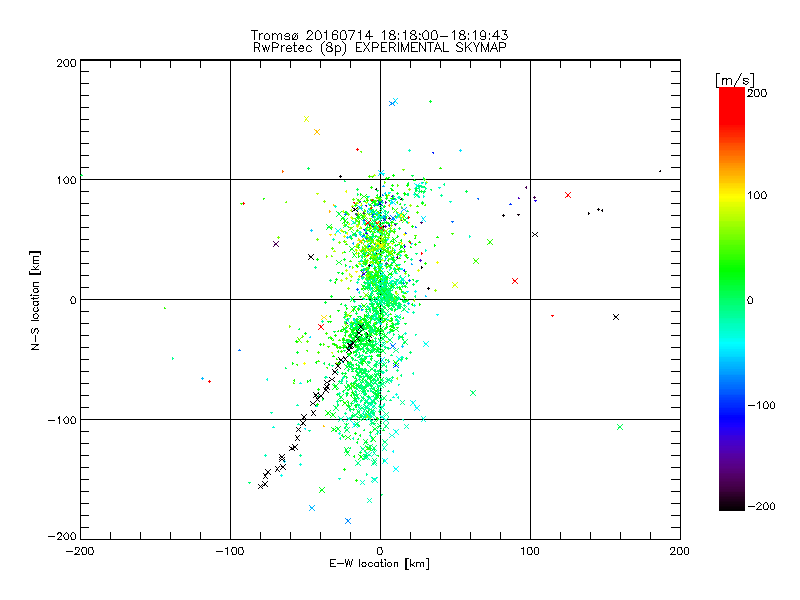Click the colorbar value '0'
800x600 pixels.
(750, 300)
